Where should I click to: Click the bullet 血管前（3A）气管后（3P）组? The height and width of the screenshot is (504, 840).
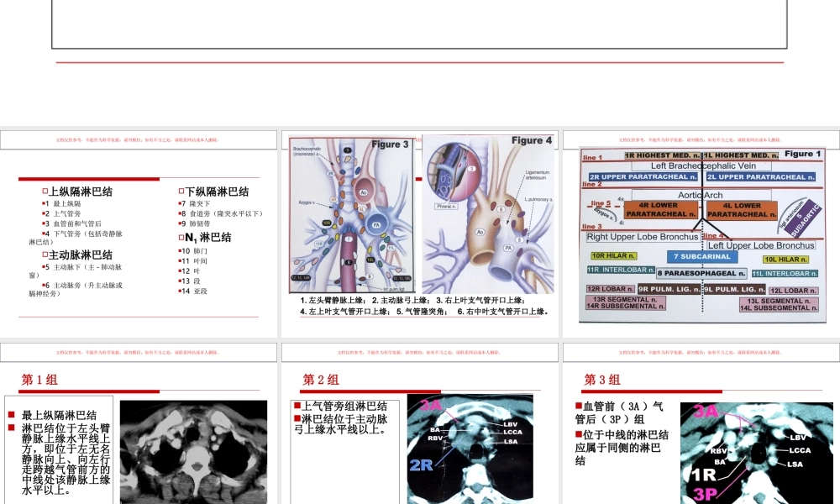(x=620, y=412)
